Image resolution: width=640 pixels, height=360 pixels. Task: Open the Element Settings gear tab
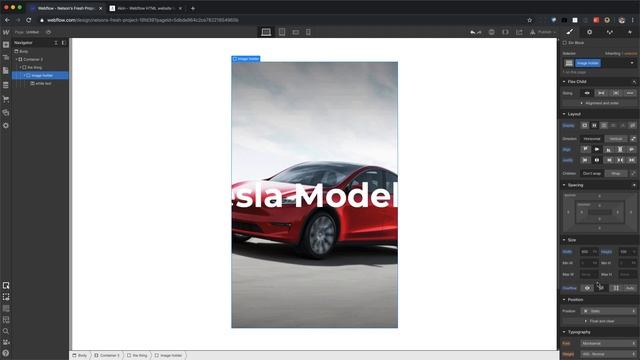pyautogui.click(x=589, y=32)
